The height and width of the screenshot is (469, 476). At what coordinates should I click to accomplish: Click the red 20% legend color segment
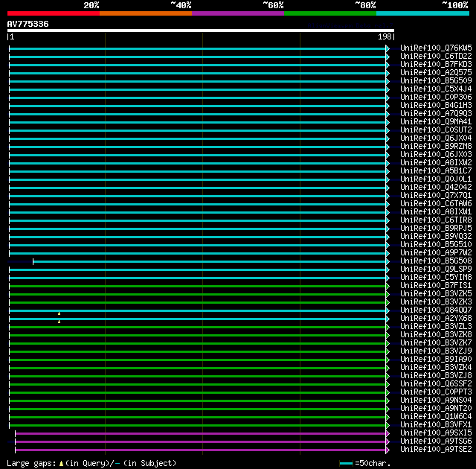(54, 13)
